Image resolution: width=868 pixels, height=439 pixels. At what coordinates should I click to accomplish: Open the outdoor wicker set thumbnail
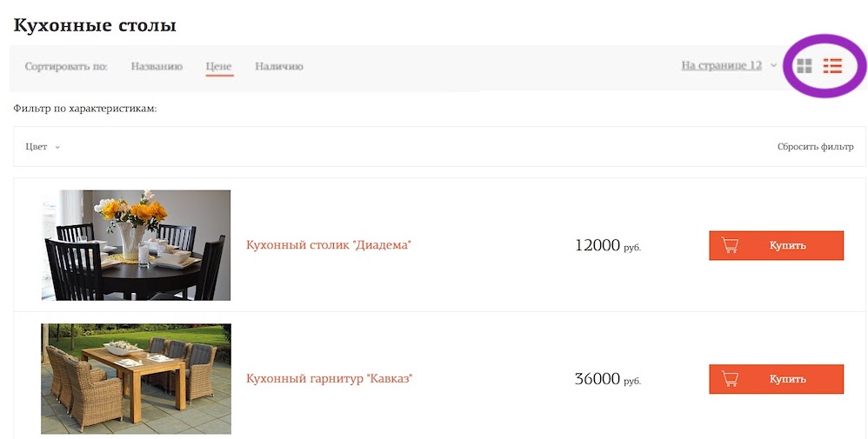pyautogui.click(x=137, y=379)
